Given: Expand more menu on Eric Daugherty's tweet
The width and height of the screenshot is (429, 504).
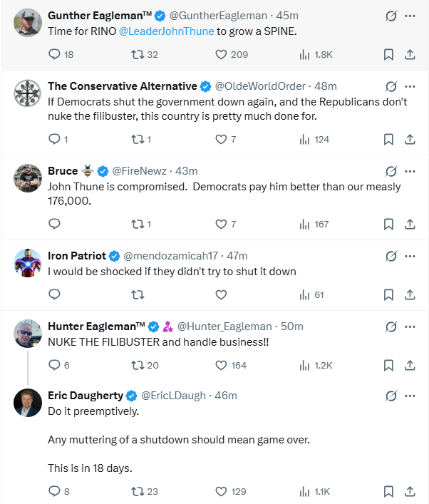Looking at the screenshot, I should click(x=410, y=396).
